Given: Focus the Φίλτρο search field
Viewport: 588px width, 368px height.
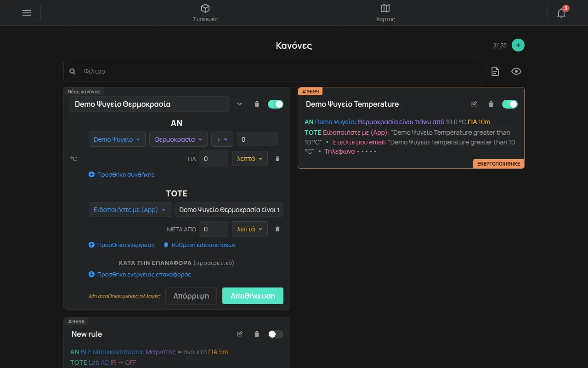Looking at the screenshot, I should (273, 71).
